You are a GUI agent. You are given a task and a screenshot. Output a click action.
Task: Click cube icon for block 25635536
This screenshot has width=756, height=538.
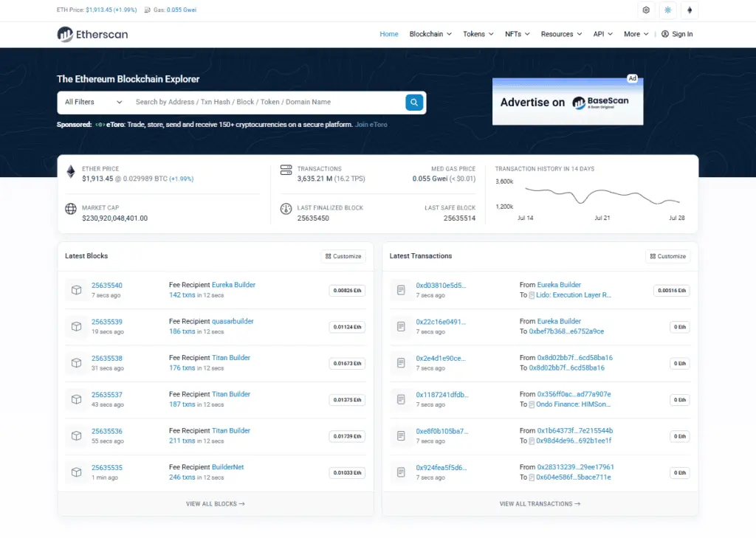76,436
